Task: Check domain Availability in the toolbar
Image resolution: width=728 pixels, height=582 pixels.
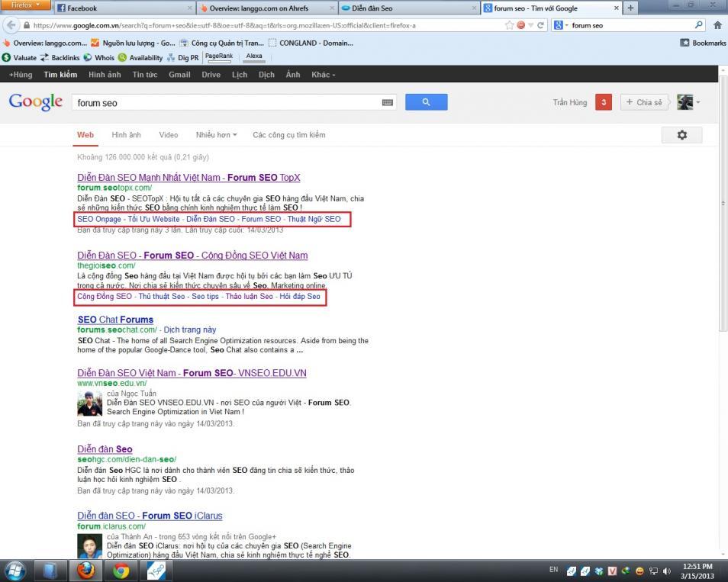Action: [x=140, y=57]
